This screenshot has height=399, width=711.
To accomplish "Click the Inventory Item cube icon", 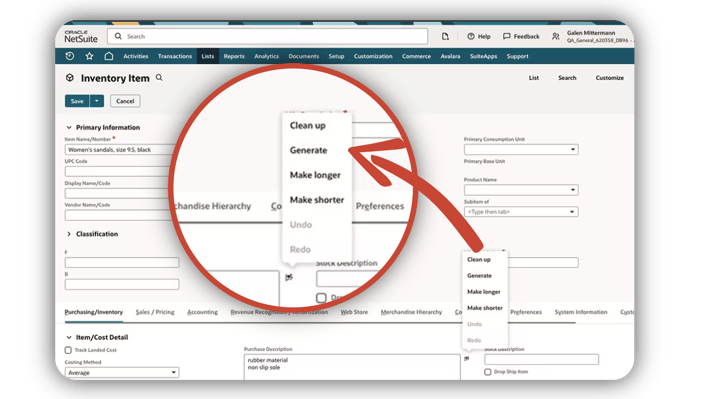I will [69, 78].
